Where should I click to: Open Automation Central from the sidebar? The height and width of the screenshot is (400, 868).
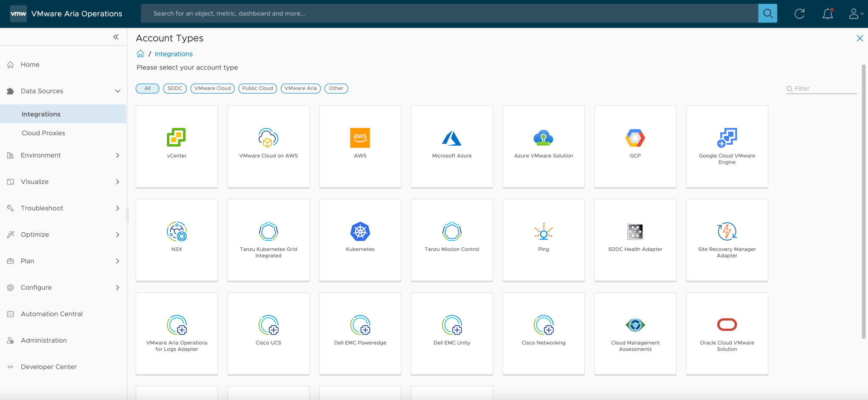click(x=51, y=313)
